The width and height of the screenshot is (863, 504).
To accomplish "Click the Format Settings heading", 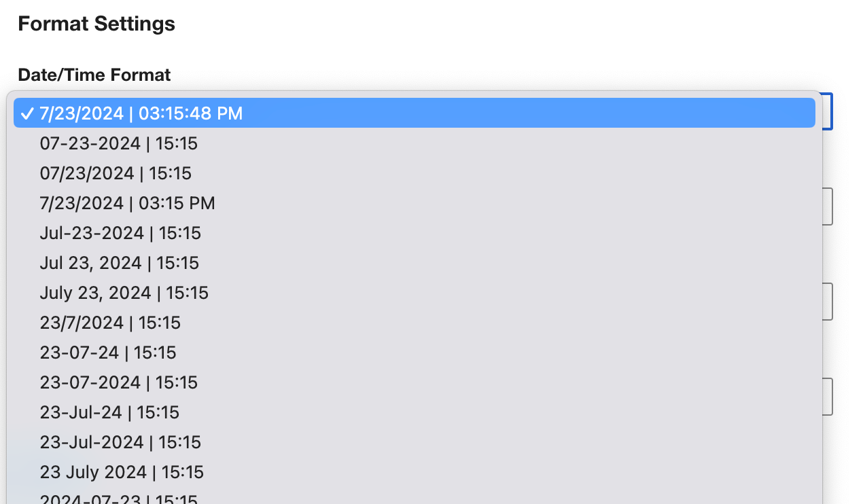I will (96, 24).
